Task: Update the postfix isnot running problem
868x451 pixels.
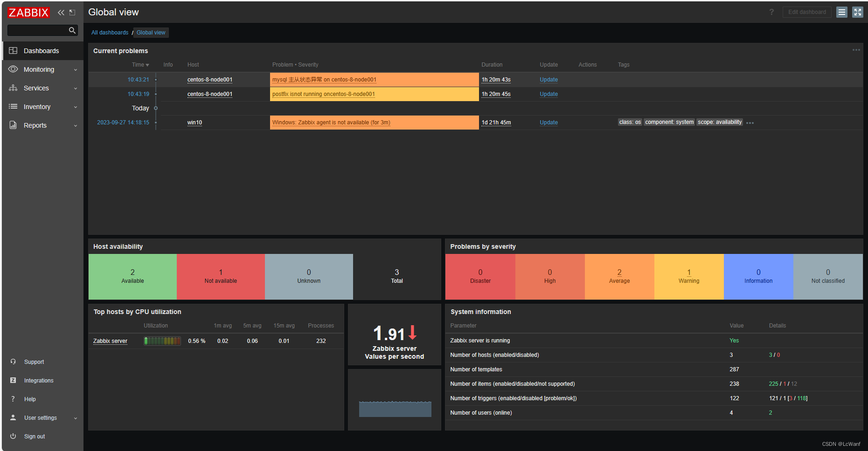Action: 549,94
